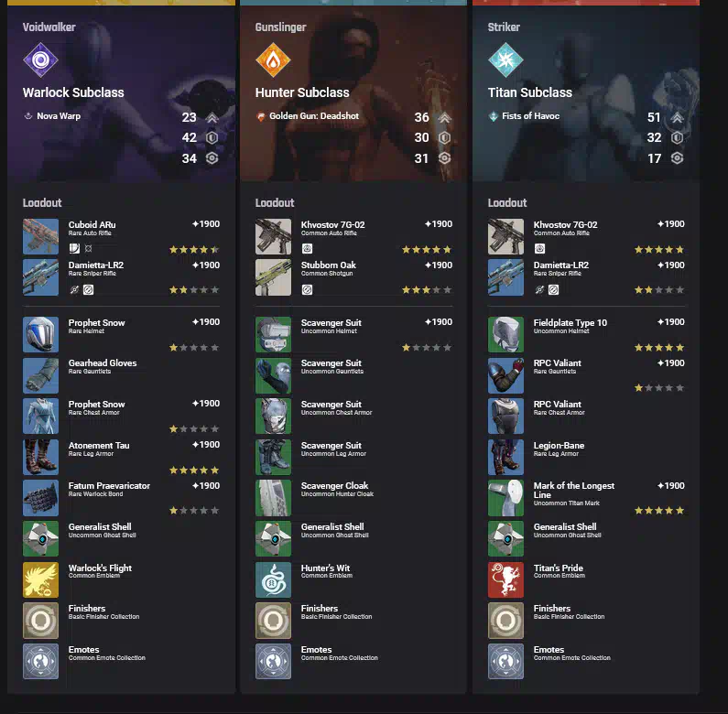Select the Mark of the Longest Line icon
Viewport: 728px width, 714px height.
pos(506,498)
